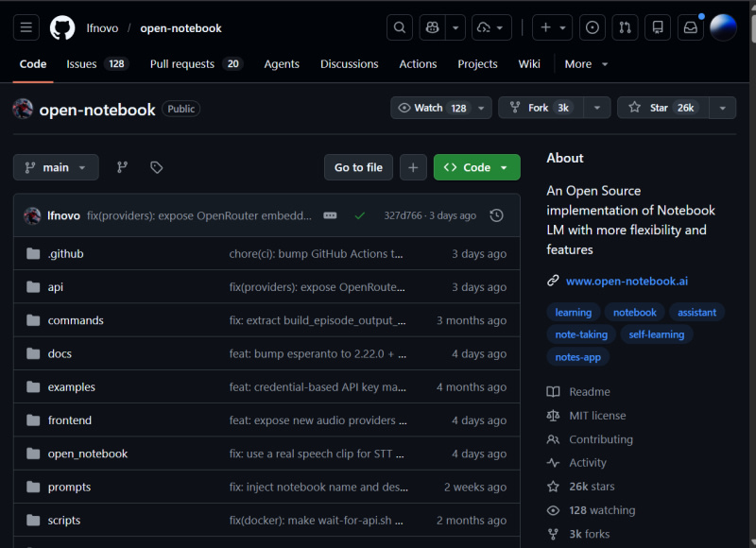Open the examples folder
Viewport: 756px width, 548px height.
72,386
